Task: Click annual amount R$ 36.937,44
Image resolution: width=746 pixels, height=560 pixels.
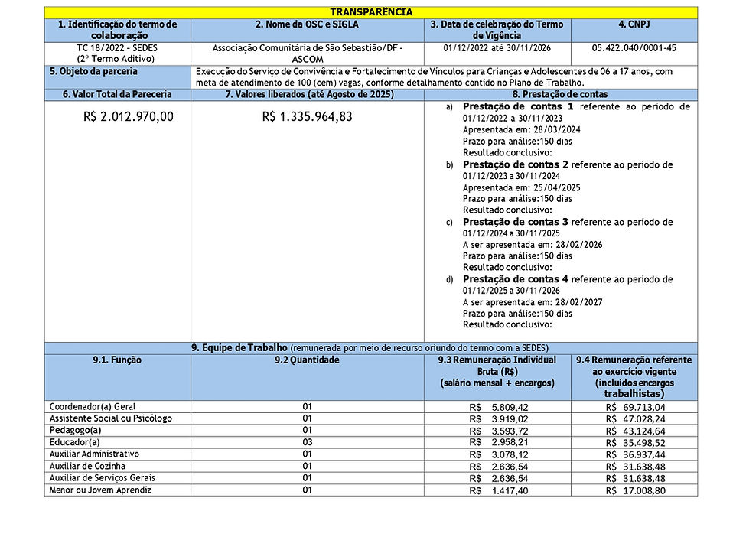Action: [636, 455]
